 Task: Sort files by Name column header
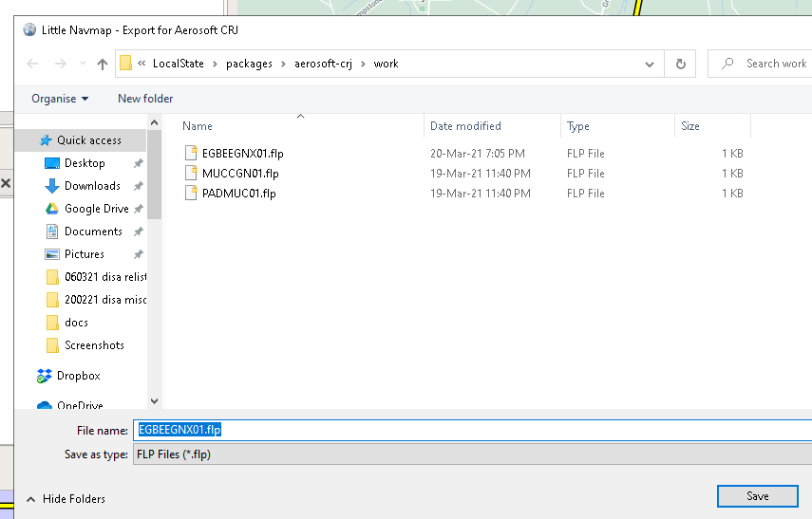pyautogui.click(x=198, y=126)
